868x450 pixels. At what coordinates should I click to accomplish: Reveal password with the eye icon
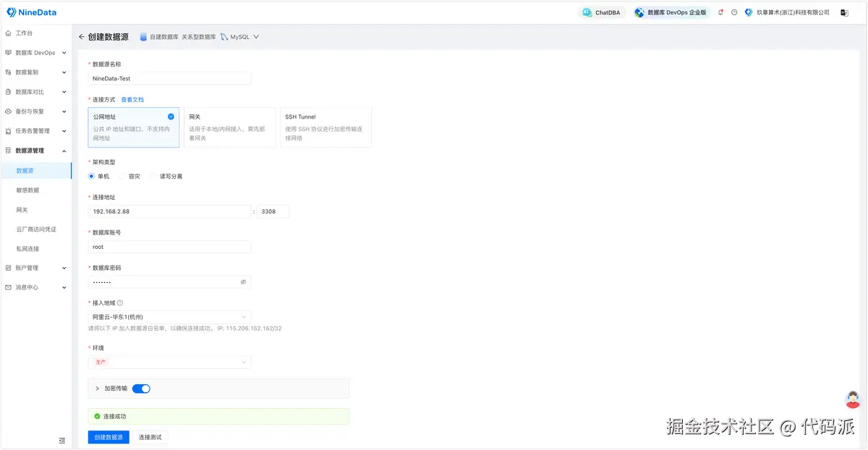pyautogui.click(x=244, y=282)
